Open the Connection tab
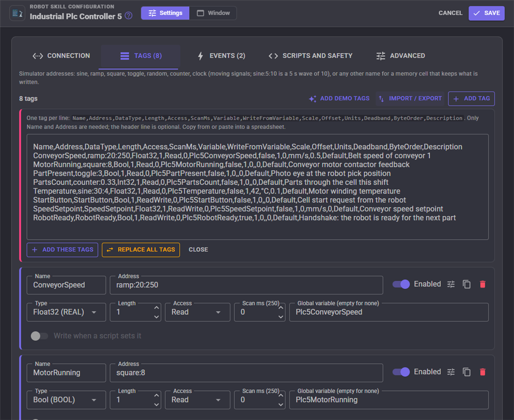This screenshot has width=514, height=420. 61,56
